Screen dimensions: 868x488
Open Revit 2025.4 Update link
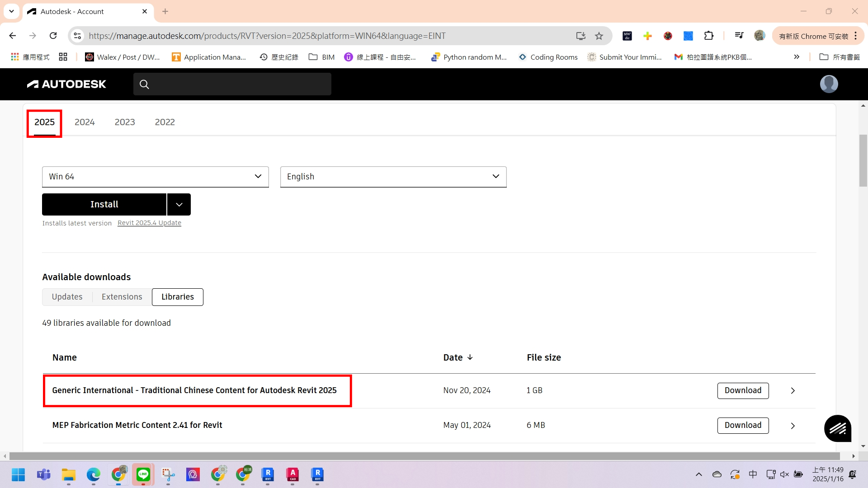click(150, 223)
